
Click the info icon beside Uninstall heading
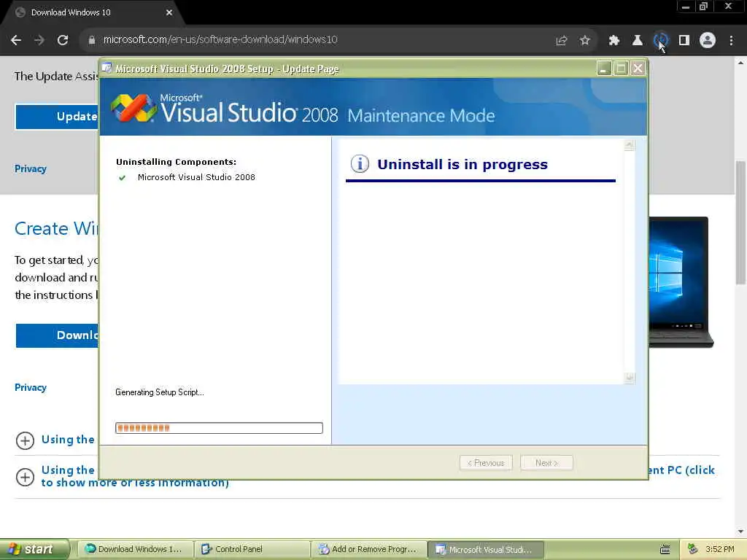360,164
